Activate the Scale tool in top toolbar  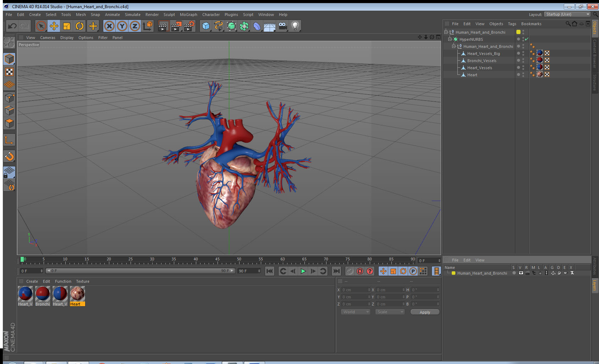point(67,26)
